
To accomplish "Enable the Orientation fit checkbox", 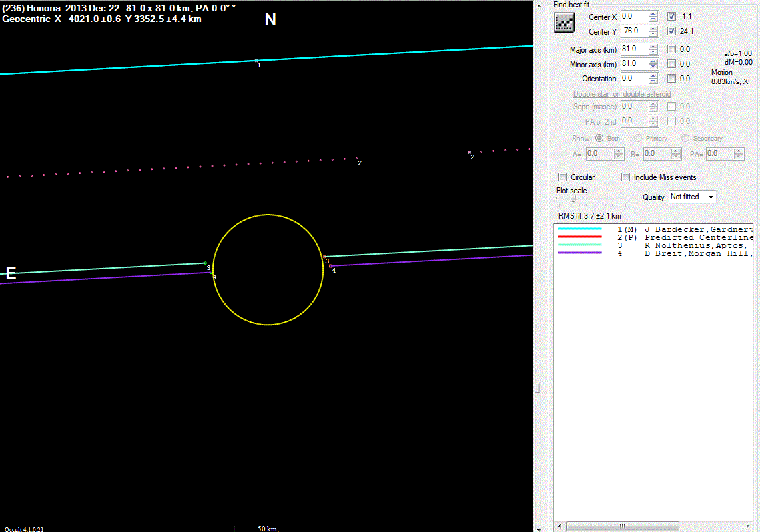I will pyautogui.click(x=671, y=78).
